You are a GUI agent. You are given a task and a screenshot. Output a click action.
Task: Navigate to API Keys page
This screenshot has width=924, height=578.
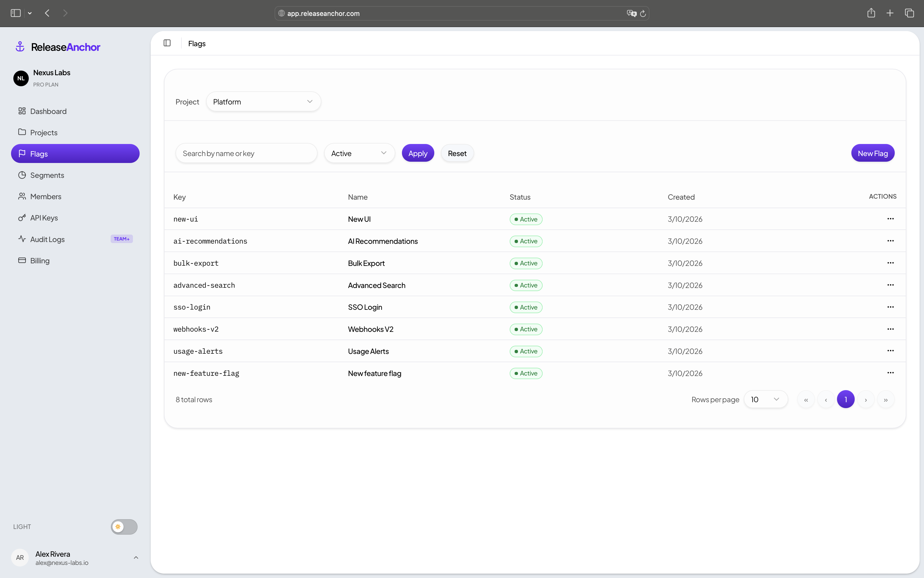pos(44,218)
